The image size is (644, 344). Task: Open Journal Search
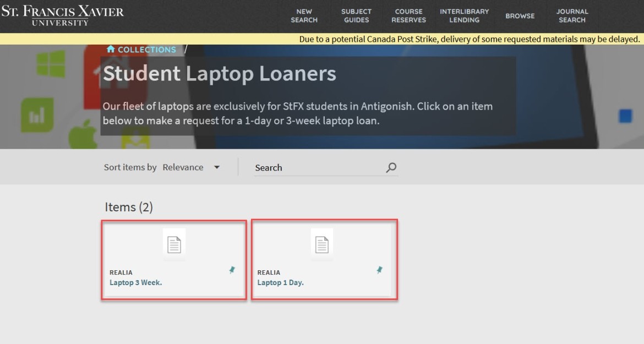pos(572,15)
